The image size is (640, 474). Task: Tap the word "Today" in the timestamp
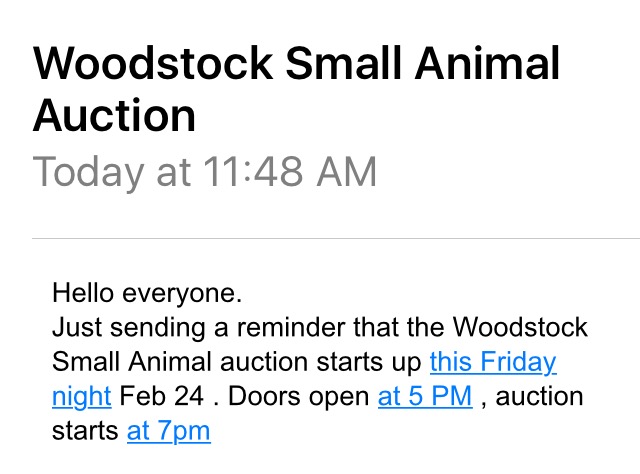(x=84, y=172)
